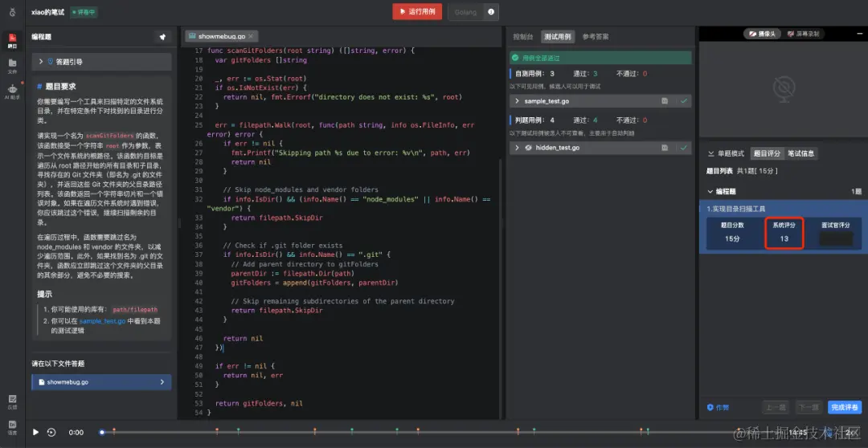Viewport: 868px width, 448px height.
Task: Click the replay icon on playback bar
Action: [x=51, y=433]
